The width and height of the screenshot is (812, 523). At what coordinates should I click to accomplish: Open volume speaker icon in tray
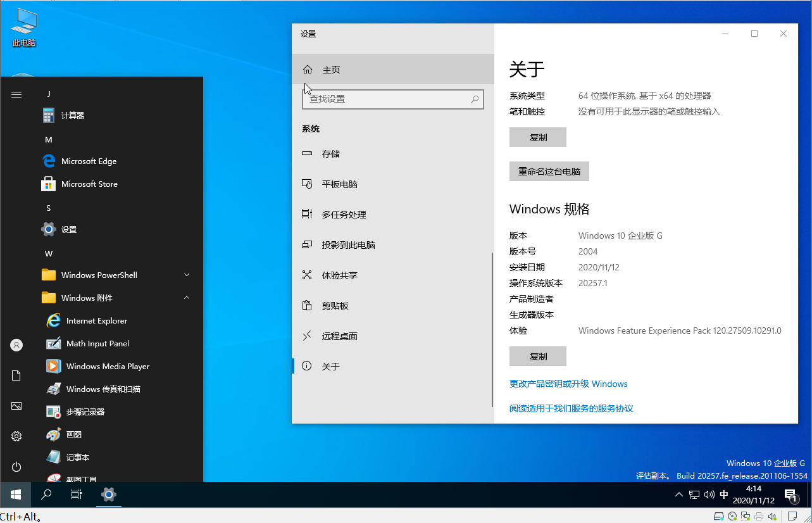coord(709,495)
